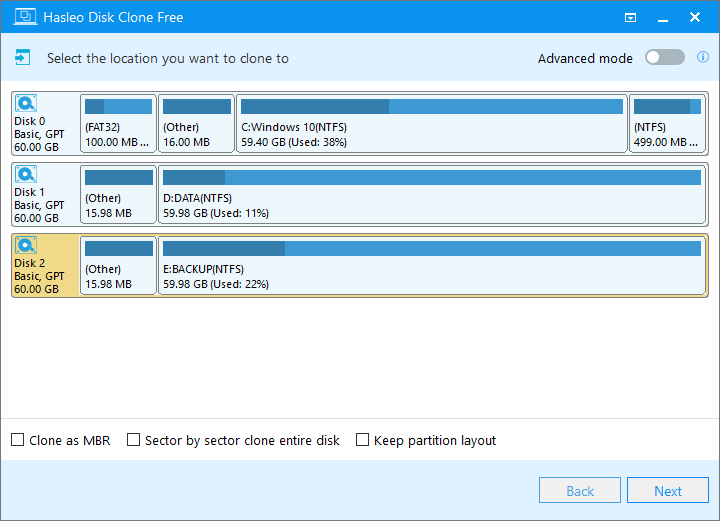
Task: Select Disk 1 Other 15.98 MB partition
Action: (x=118, y=194)
